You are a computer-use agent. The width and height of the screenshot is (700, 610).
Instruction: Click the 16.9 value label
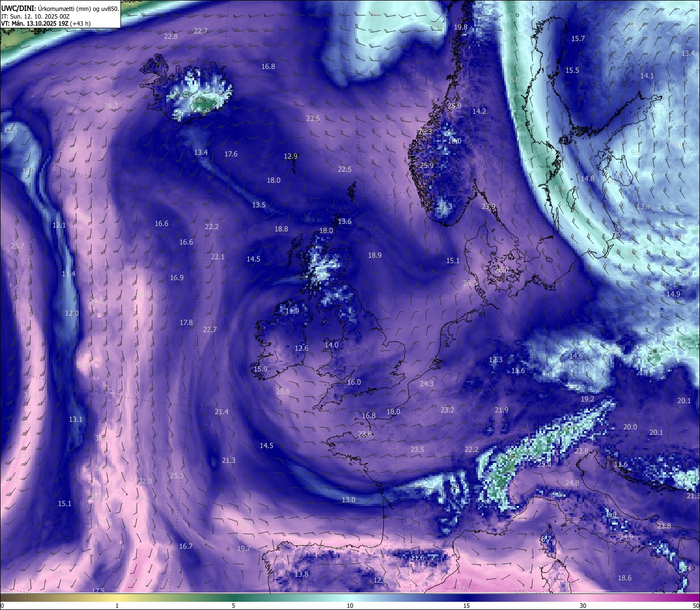click(177, 278)
